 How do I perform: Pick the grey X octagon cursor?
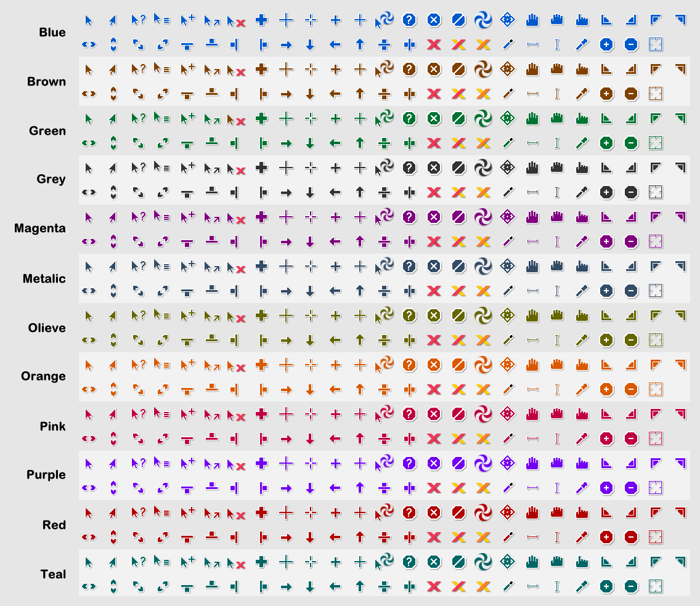[x=434, y=168]
